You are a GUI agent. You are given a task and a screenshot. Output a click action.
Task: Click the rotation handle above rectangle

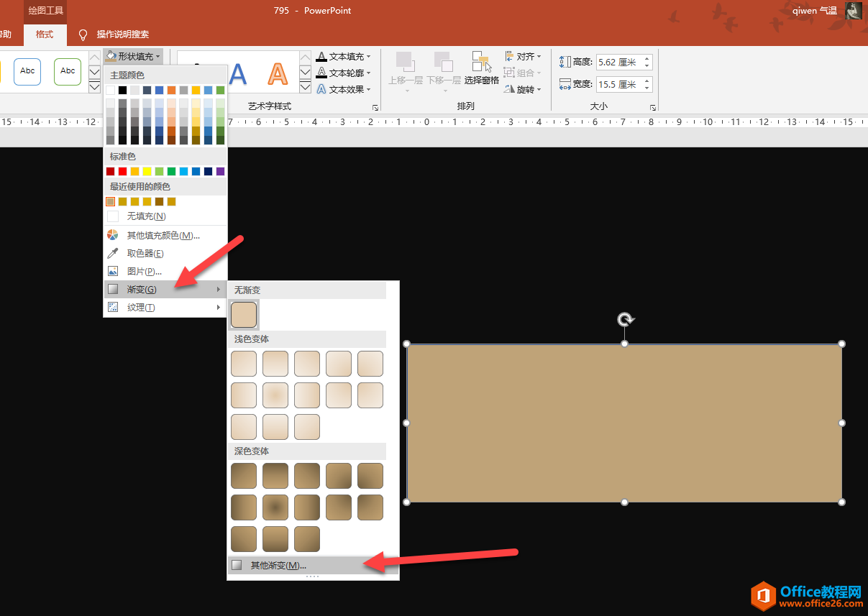pos(625,319)
